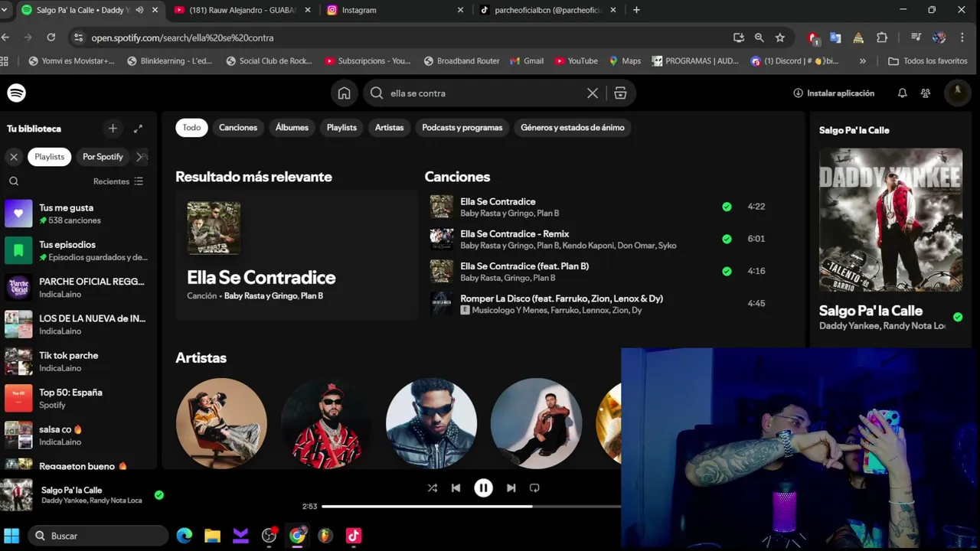Pause the current song
The image size is (980, 551).
tap(483, 487)
